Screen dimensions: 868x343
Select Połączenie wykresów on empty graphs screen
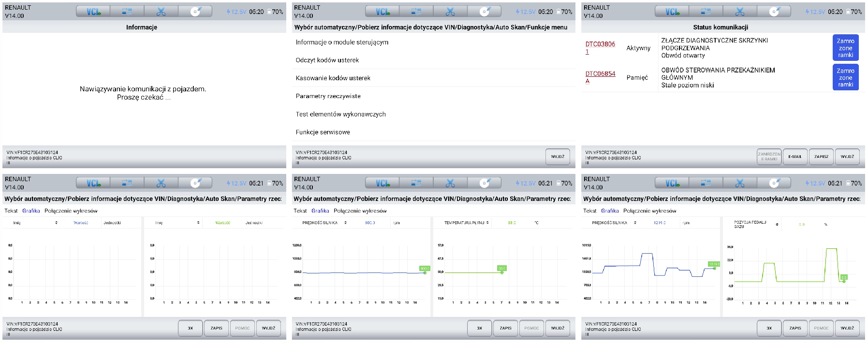71,211
